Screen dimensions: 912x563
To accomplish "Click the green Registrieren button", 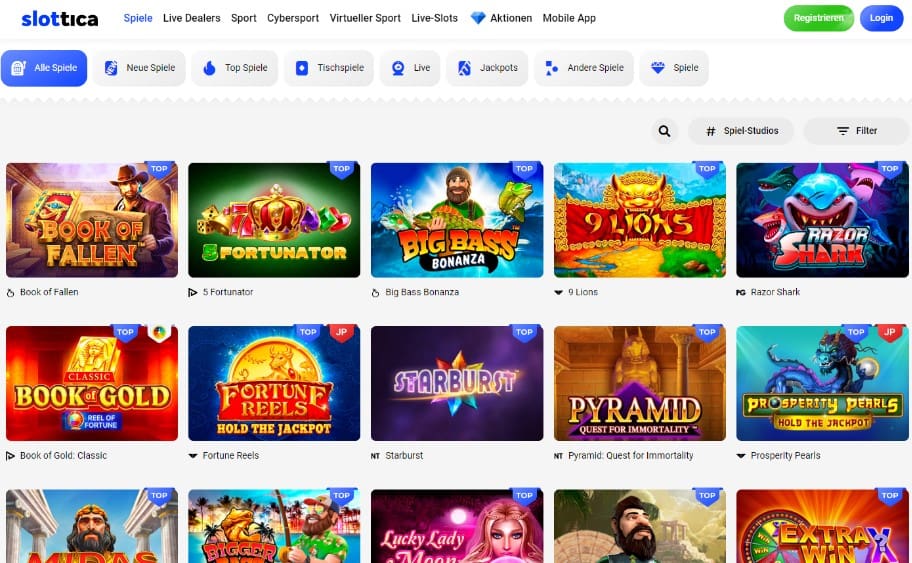I will [x=818, y=18].
